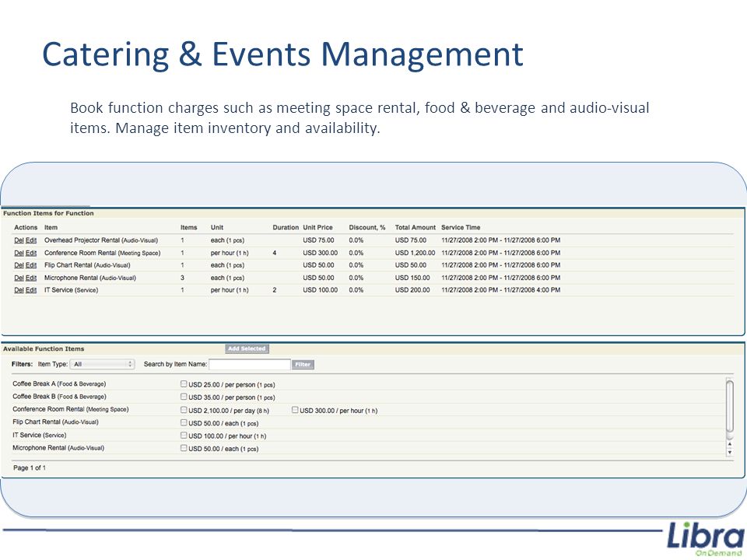Check Coffee Break B USD 35.00 per person

click(x=184, y=397)
